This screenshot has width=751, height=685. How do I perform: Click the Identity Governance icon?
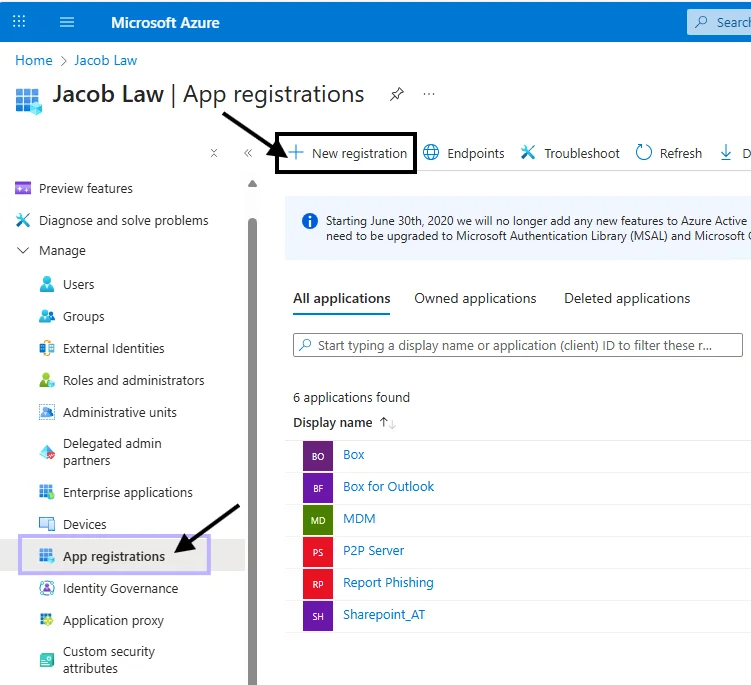[x=46, y=588]
